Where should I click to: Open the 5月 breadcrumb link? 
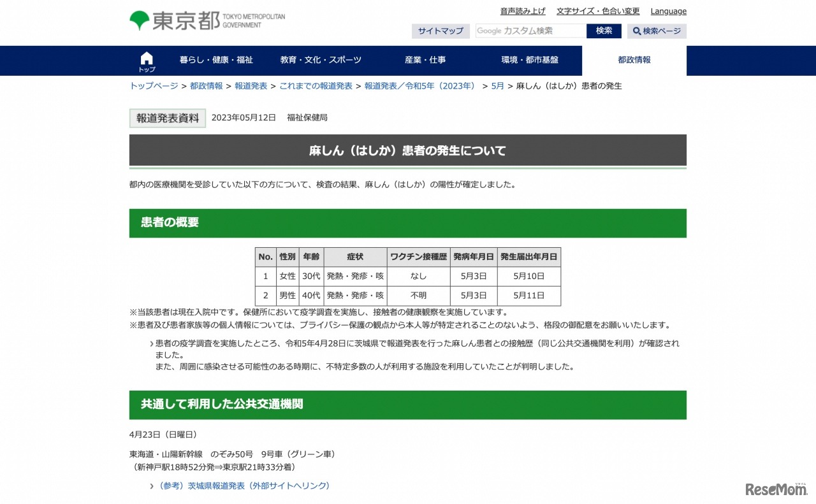[497, 85]
